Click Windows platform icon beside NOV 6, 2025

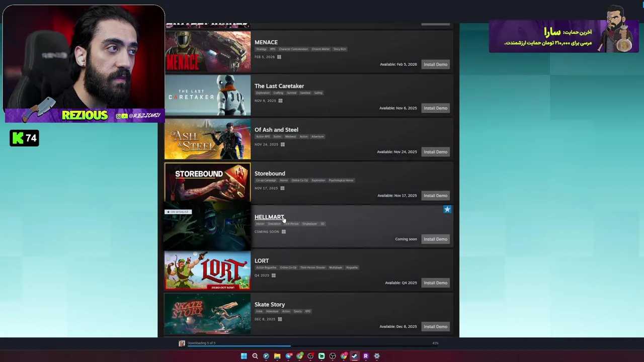point(280,101)
